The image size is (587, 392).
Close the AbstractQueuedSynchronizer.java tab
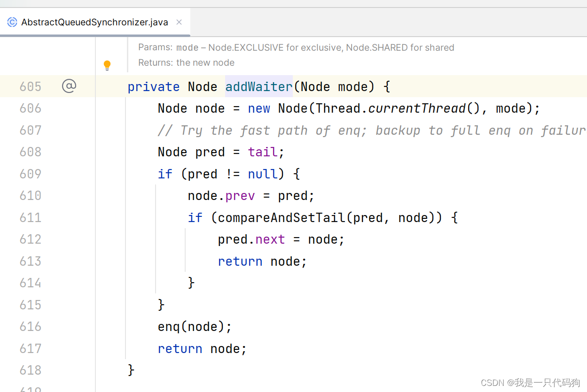(x=179, y=22)
